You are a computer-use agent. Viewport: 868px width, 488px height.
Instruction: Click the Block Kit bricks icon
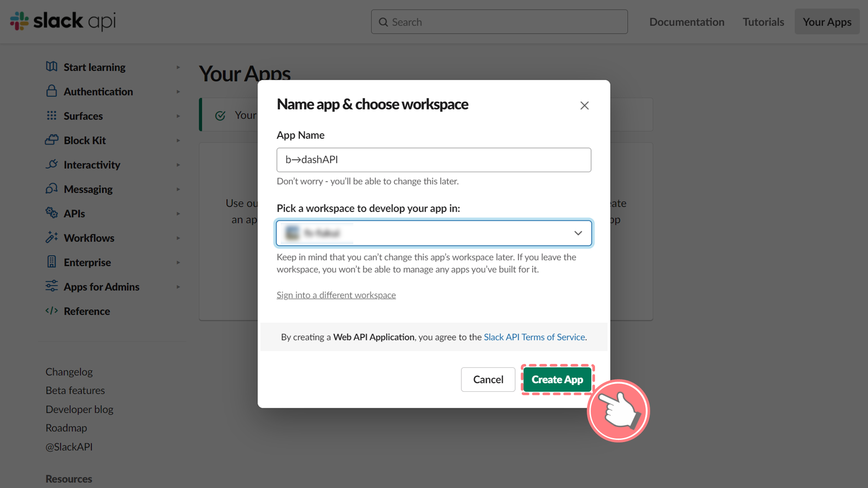coord(52,140)
